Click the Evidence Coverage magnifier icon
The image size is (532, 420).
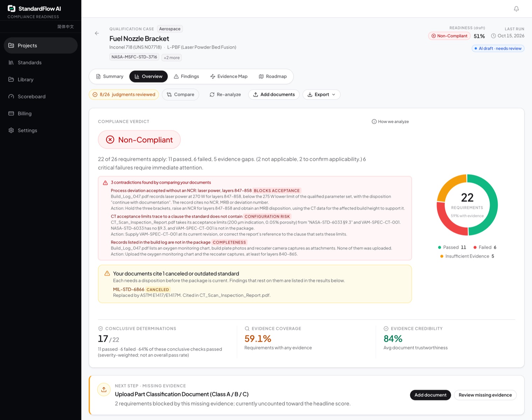247,329
